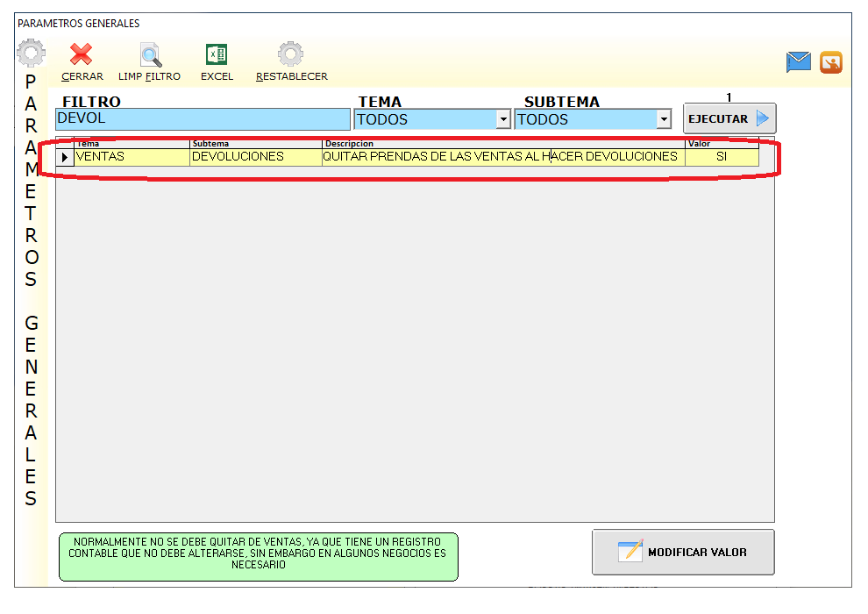
Task: Click the orange icon beside the envelope
Action: [831, 62]
